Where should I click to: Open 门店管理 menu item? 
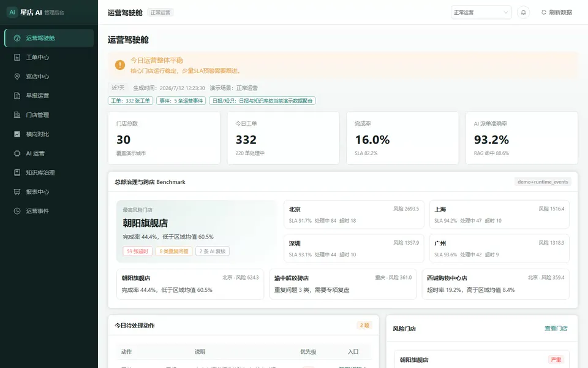49,115
